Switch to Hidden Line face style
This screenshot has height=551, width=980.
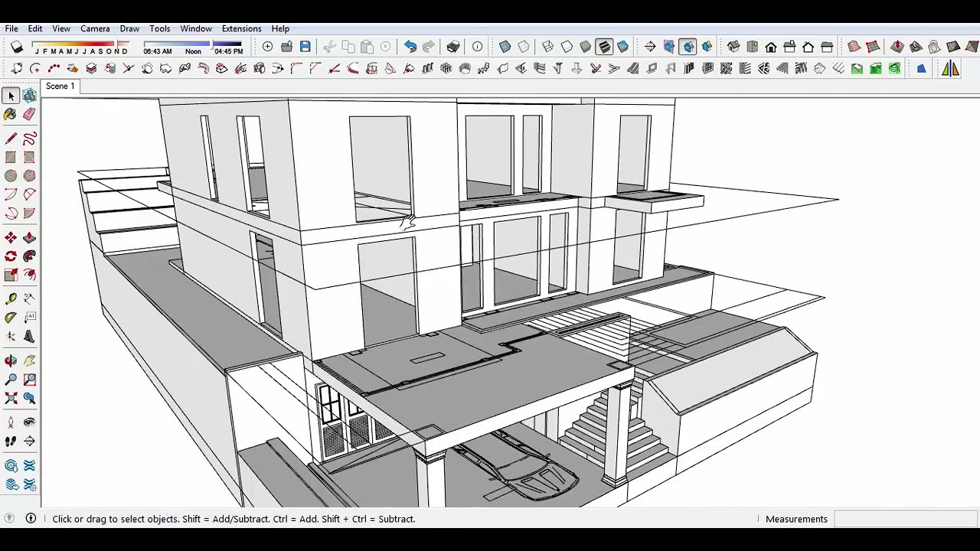coord(567,47)
